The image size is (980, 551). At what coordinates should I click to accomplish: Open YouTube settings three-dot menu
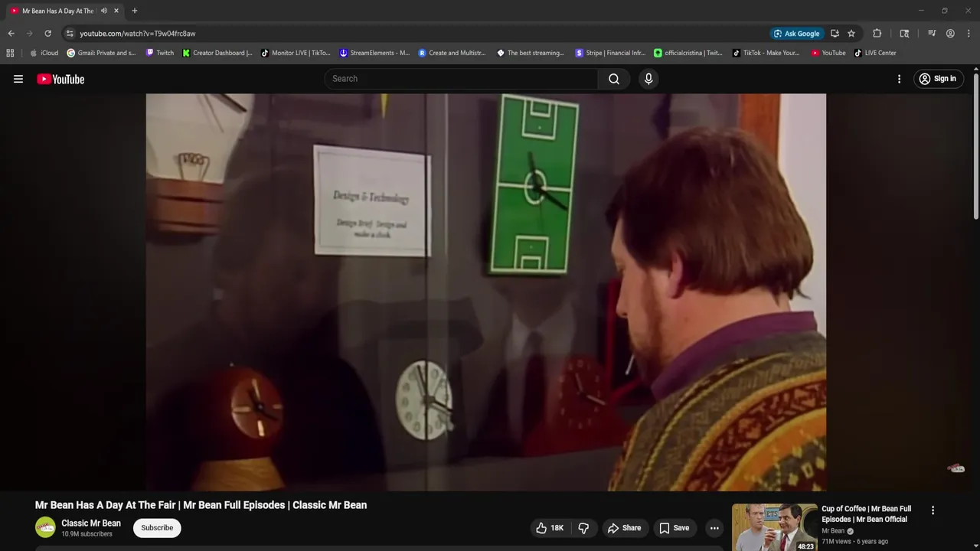(x=899, y=79)
